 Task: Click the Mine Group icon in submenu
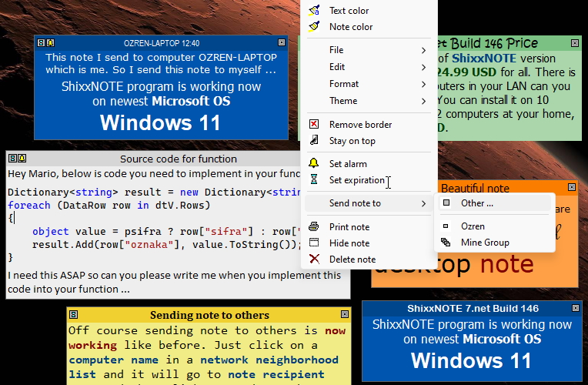[446, 242]
